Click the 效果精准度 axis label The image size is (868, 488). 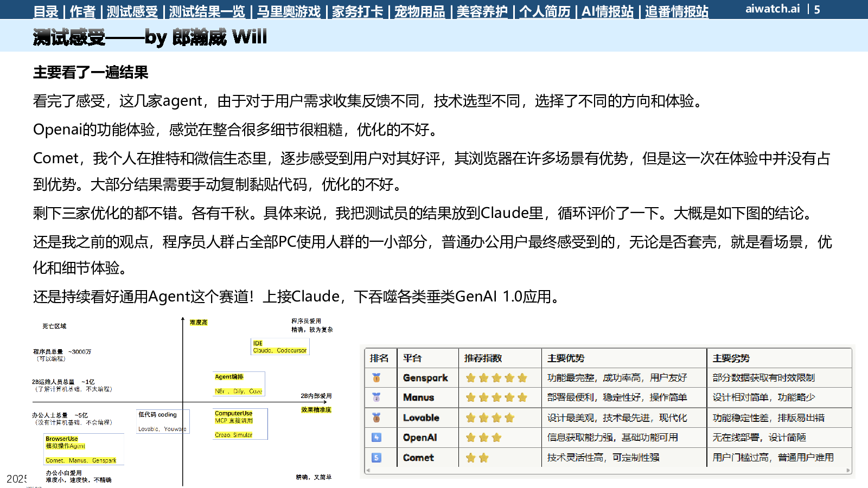316,409
